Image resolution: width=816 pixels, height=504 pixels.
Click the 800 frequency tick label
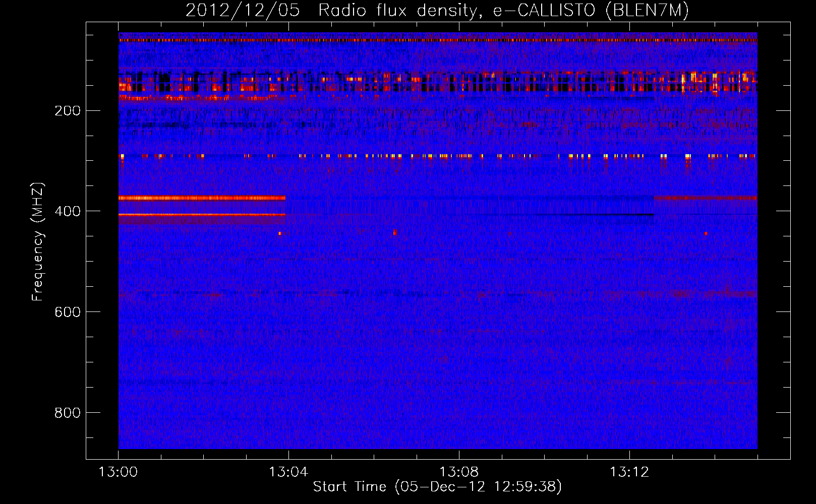point(68,413)
